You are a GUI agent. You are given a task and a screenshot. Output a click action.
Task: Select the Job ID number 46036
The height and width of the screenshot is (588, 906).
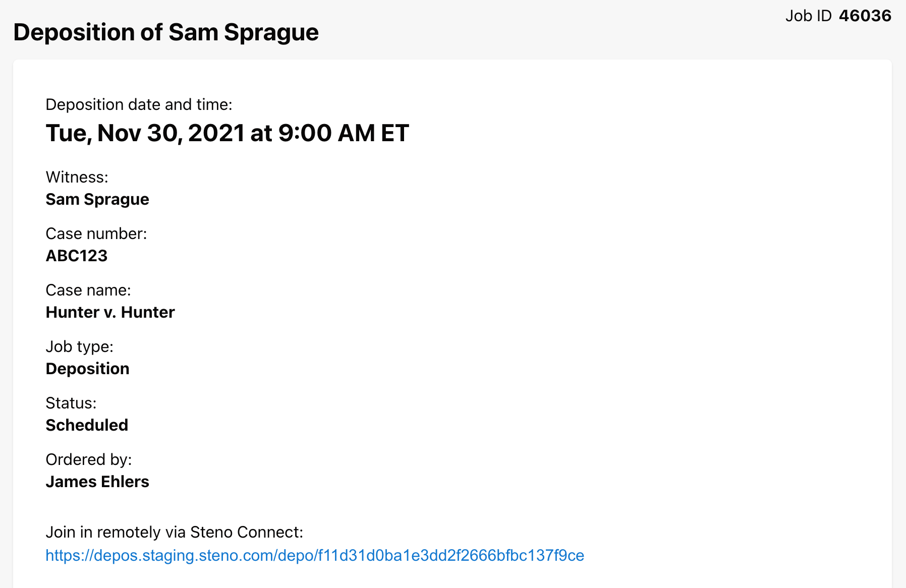pos(865,16)
